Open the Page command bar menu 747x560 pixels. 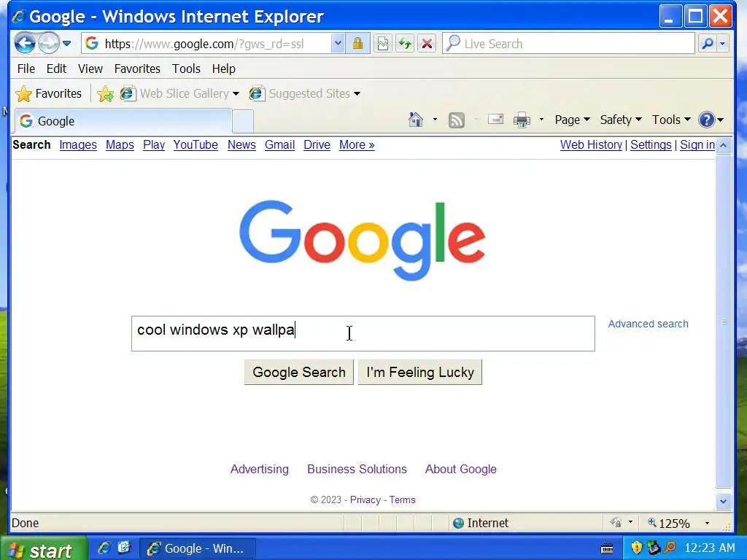(x=572, y=120)
